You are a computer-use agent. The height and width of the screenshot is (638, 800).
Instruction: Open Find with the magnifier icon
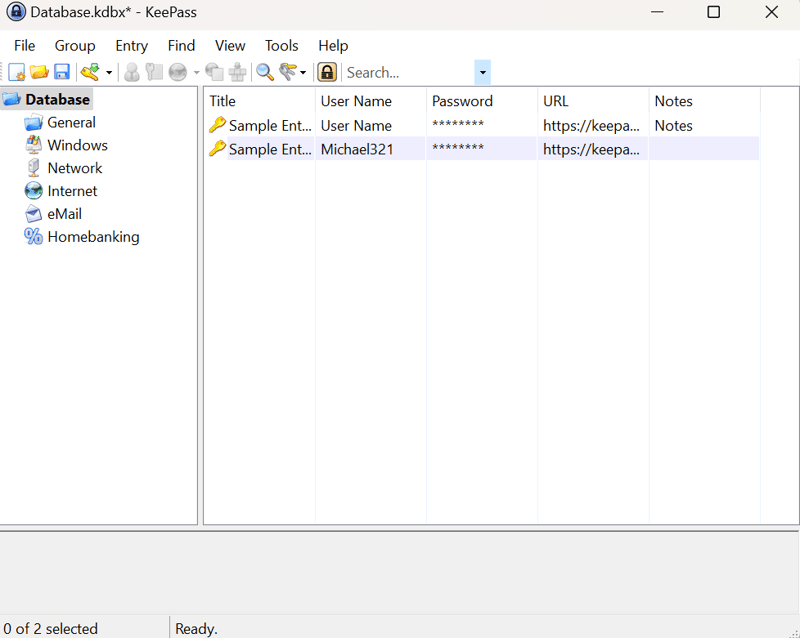(x=265, y=72)
